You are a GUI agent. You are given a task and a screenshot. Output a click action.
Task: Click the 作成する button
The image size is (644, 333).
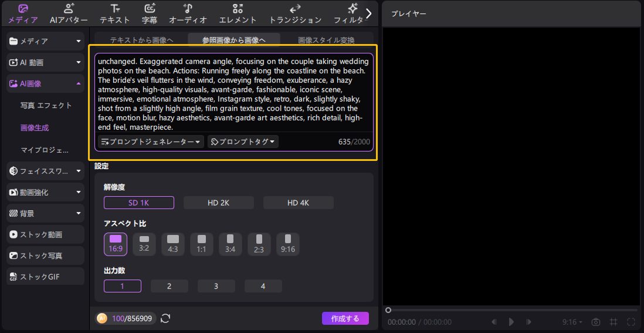pyautogui.click(x=345, y=318)
